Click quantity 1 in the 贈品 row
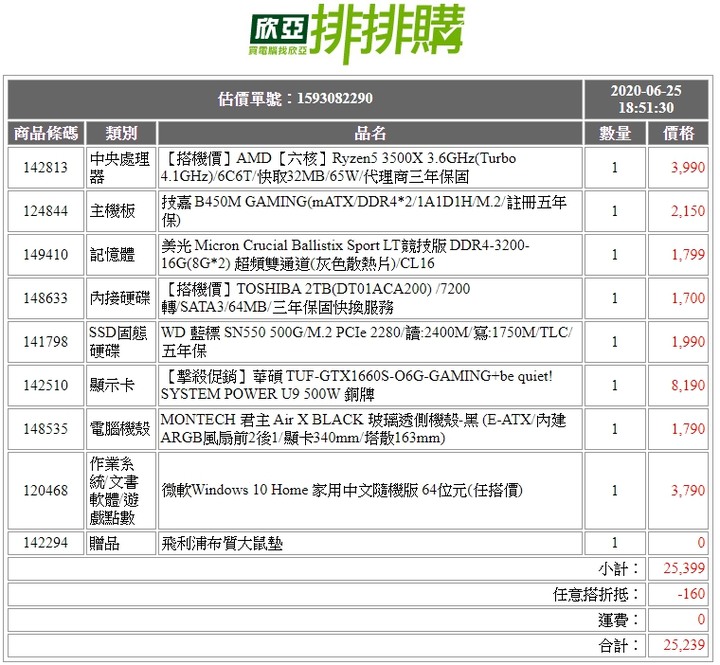720x665 pixels. 615,543
